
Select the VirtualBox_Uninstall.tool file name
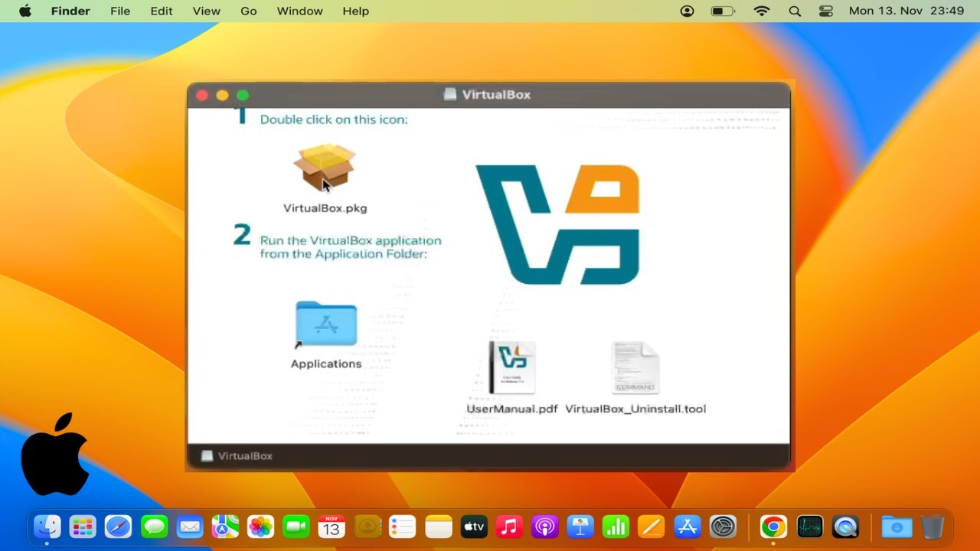click(635, 409)
